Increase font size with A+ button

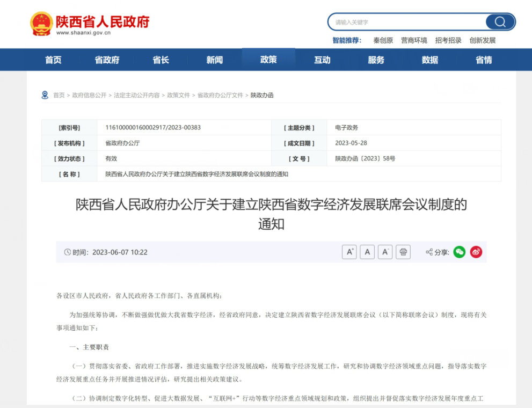click(x=349, y=252)
